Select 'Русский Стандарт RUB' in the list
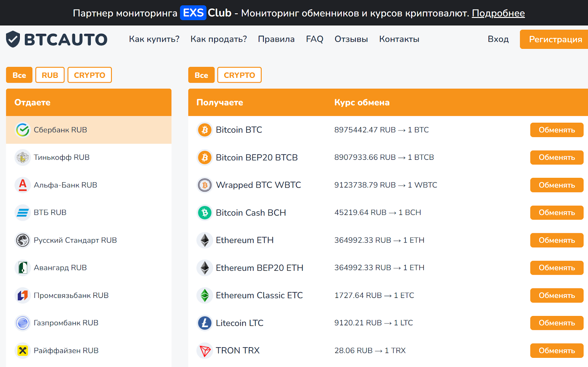588x367 pixels. (75, 240)
